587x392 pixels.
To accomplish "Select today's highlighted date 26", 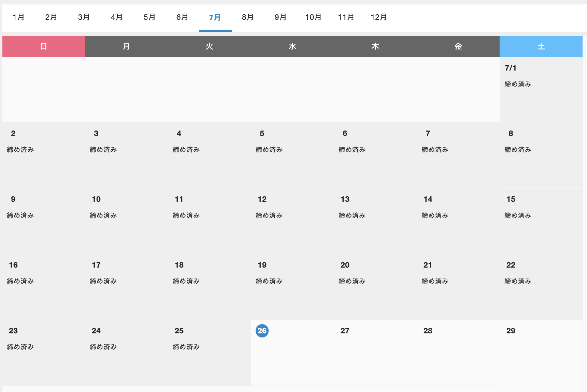I will [262, 331].
